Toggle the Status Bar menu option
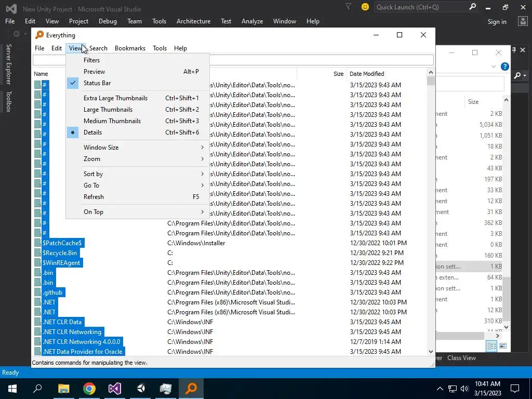532x399 pixels. pyautogui.click(x=137, y=83)
